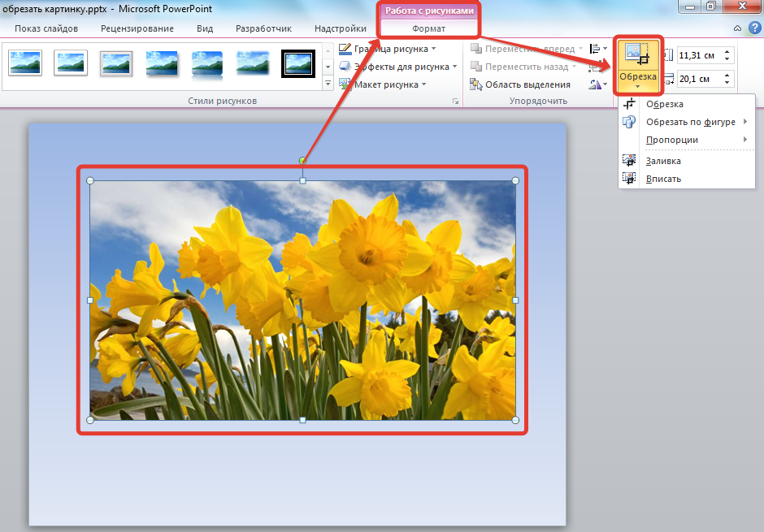
Task: Decrease the picture width with down spinner
Action: pos(727,83)
